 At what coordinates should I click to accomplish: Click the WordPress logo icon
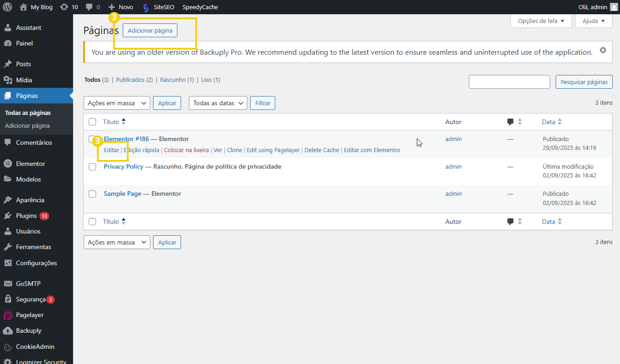[x=7, y=7]
